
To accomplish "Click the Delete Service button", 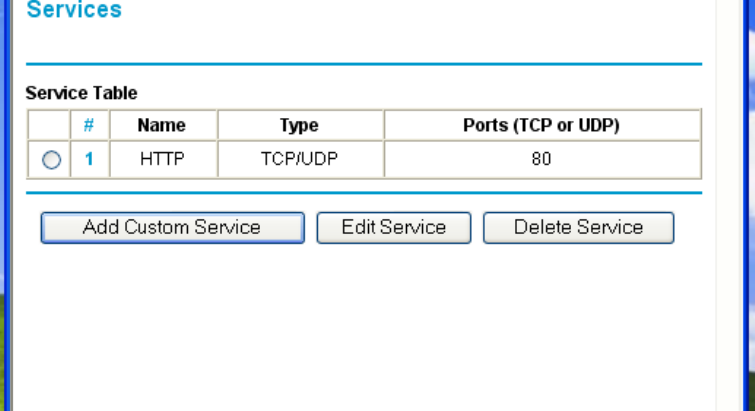I will [578, 227].
